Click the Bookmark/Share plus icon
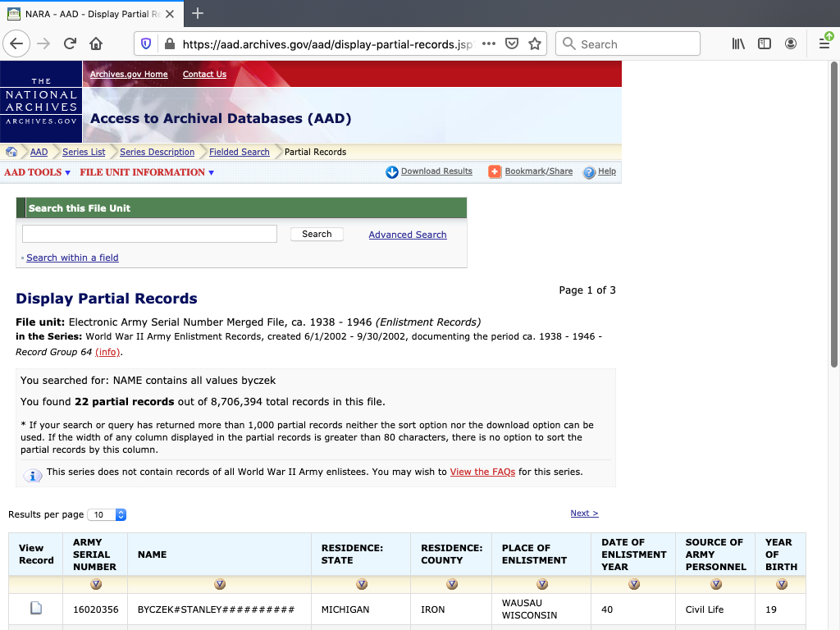 [x=495, y=171]
